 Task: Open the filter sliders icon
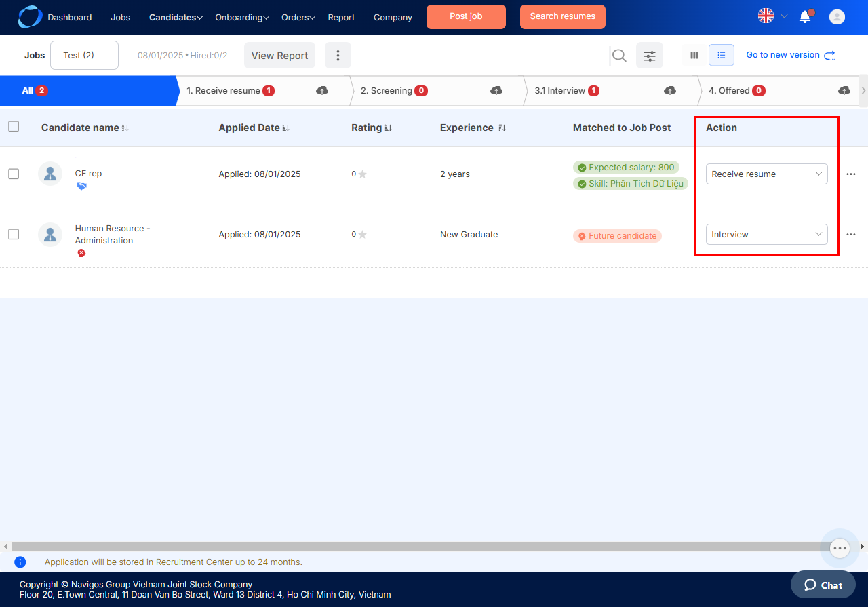pos(650,56)
